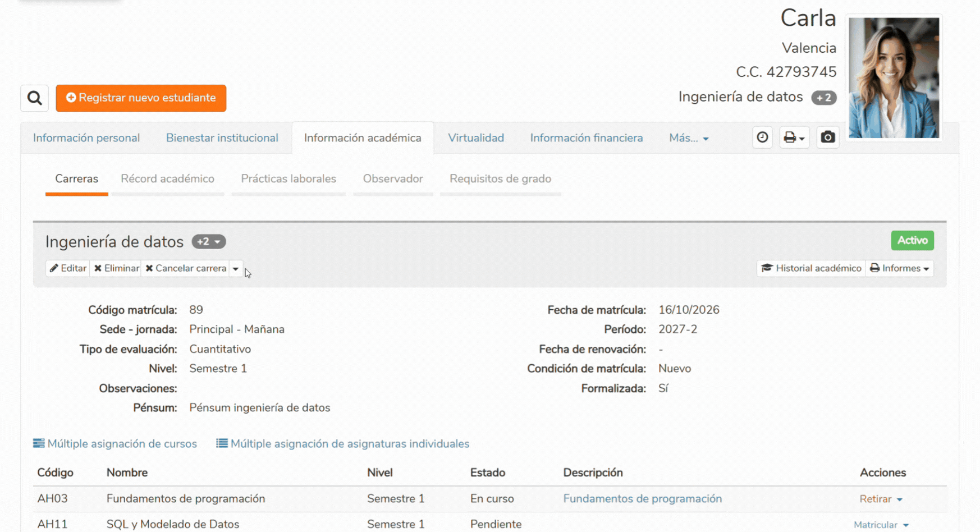Click the student profile photo
The image size is (980, 532).
(894, 78)
